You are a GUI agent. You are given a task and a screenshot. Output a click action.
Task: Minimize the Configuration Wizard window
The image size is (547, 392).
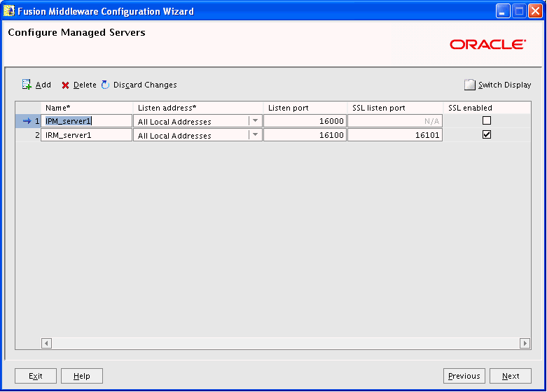click(503, 11)
